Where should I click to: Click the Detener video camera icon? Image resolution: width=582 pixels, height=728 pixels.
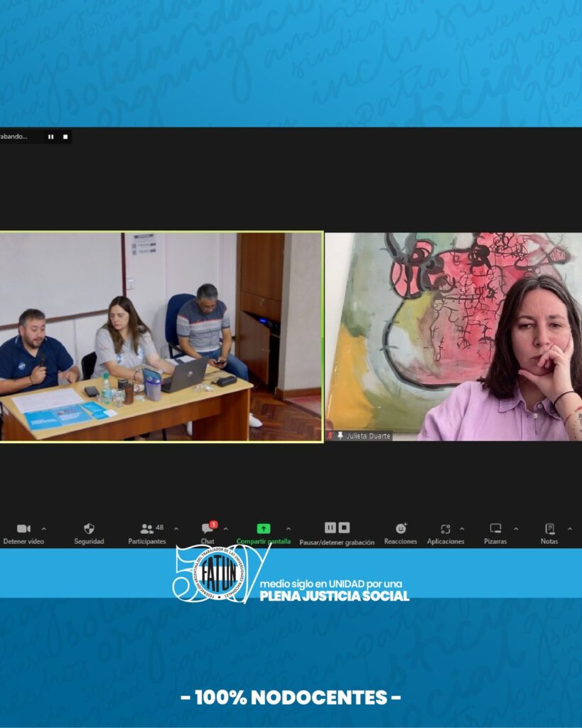point(23,529)
